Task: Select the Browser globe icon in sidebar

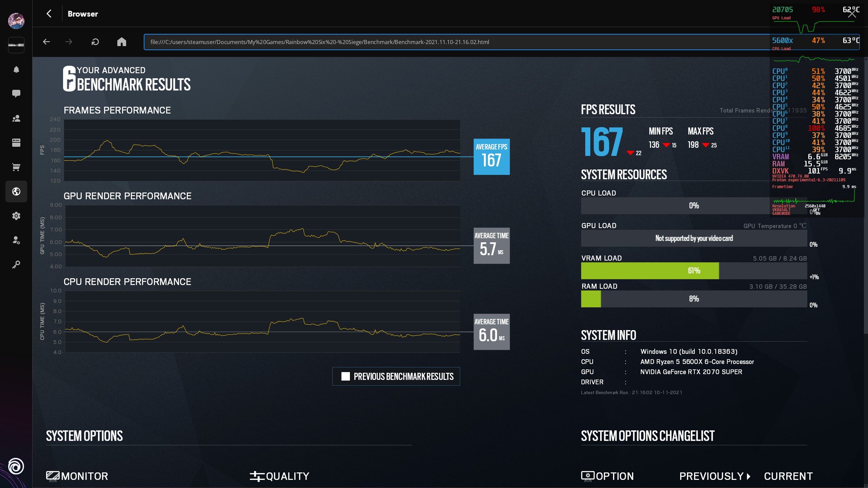Action: tap(16, 191)
